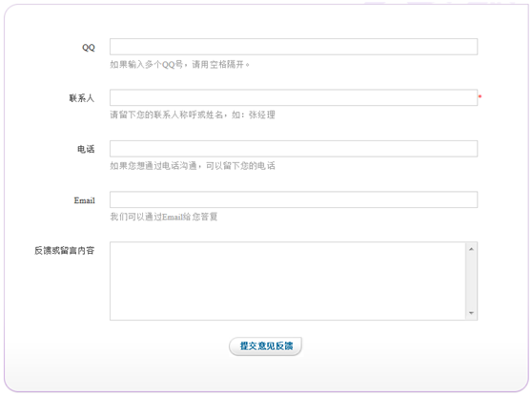Click inside the 反馈或留言内容 textarea
The height and width of the screenshot is (396, 532).
[x=288, y=281]
